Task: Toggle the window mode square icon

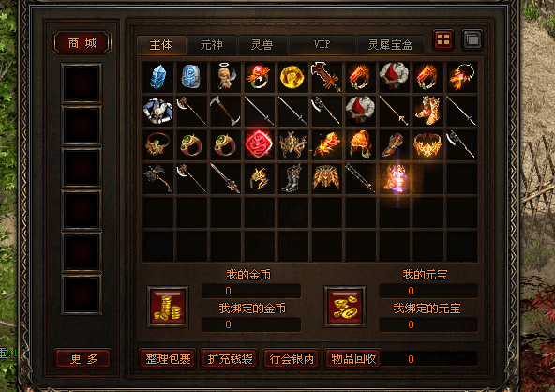Action: coord(472,39)
